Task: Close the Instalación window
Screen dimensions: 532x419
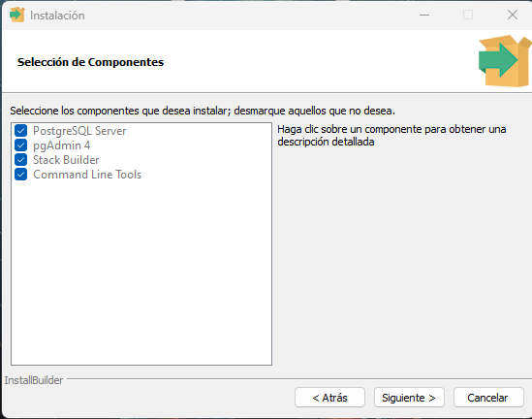Action: pyautogui.click(x=513, y=15)
